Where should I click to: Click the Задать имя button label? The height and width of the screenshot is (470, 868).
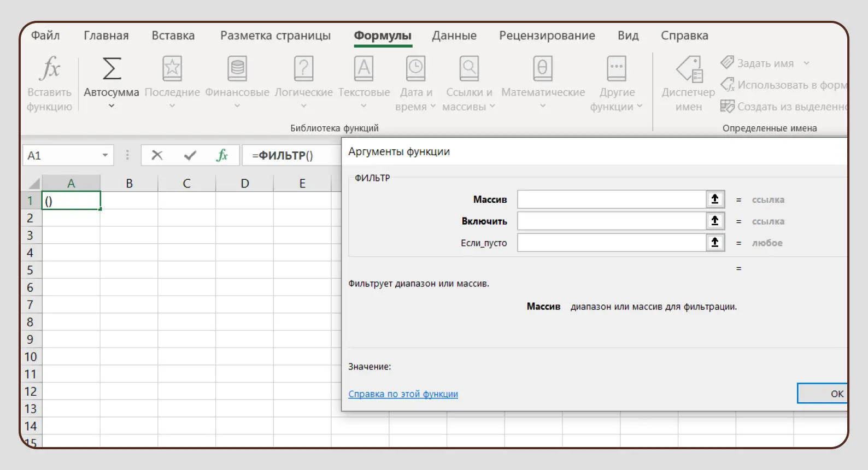pos(765,63)
